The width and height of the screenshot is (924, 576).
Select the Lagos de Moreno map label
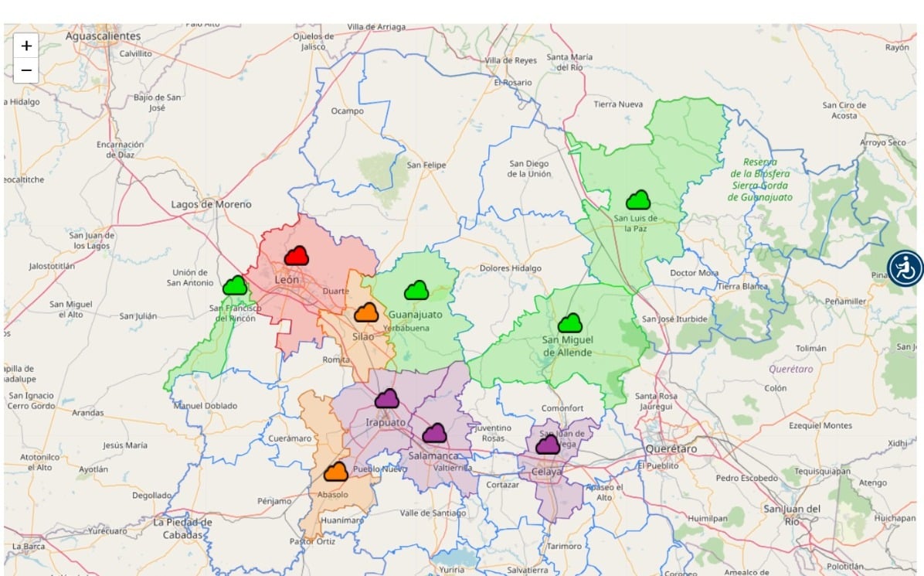[x=211, y=204]
